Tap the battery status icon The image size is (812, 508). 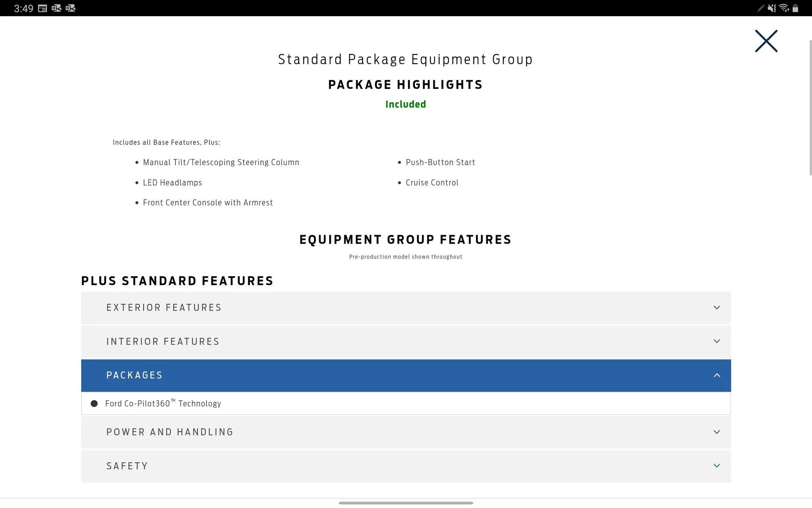click(795, 8)
